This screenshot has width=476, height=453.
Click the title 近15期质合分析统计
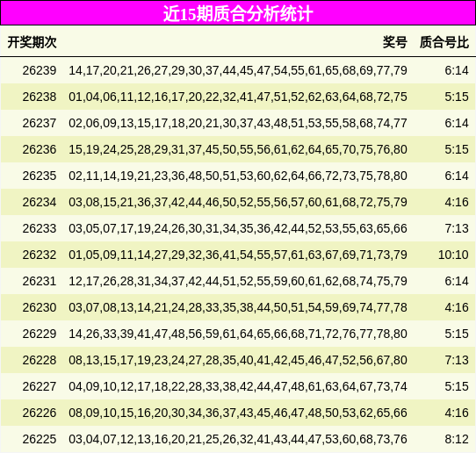(238, 14)
